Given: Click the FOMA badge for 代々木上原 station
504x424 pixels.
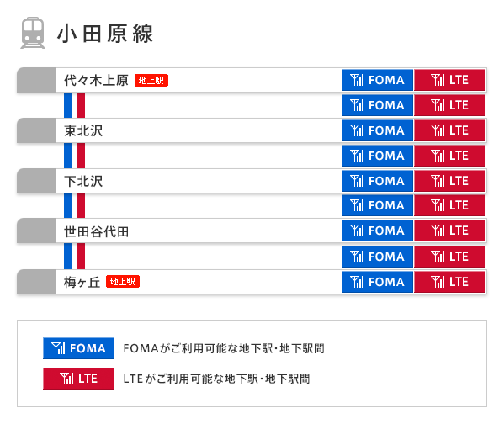Looking at the screenshot, I should pyautogui.click(x=377, y=80).
